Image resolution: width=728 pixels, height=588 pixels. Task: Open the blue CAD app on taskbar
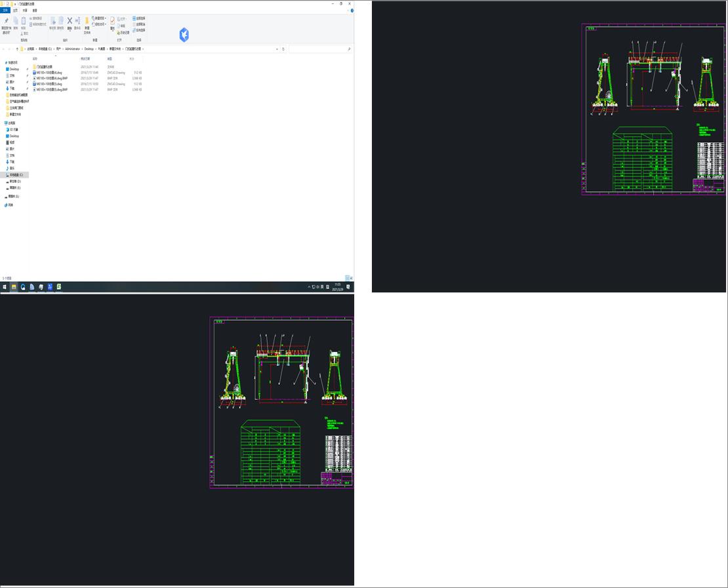pyautogui.click(x=50, y=287)
